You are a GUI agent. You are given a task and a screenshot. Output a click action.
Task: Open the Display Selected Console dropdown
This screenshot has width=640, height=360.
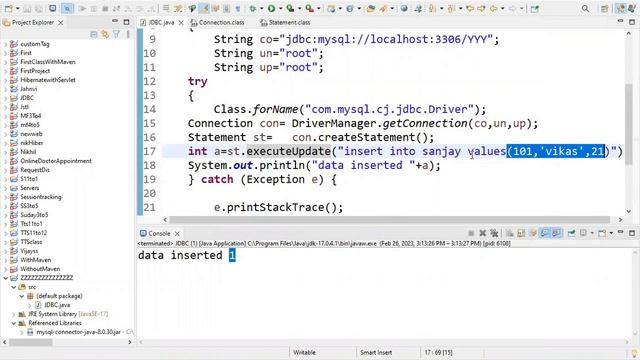pos(592,233)
